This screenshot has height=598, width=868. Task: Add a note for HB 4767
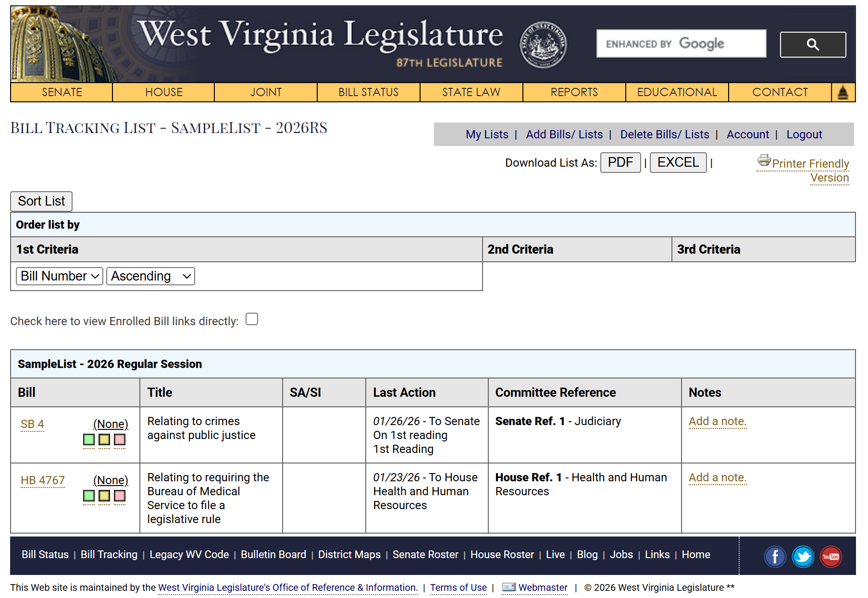(x=718, y=477)
